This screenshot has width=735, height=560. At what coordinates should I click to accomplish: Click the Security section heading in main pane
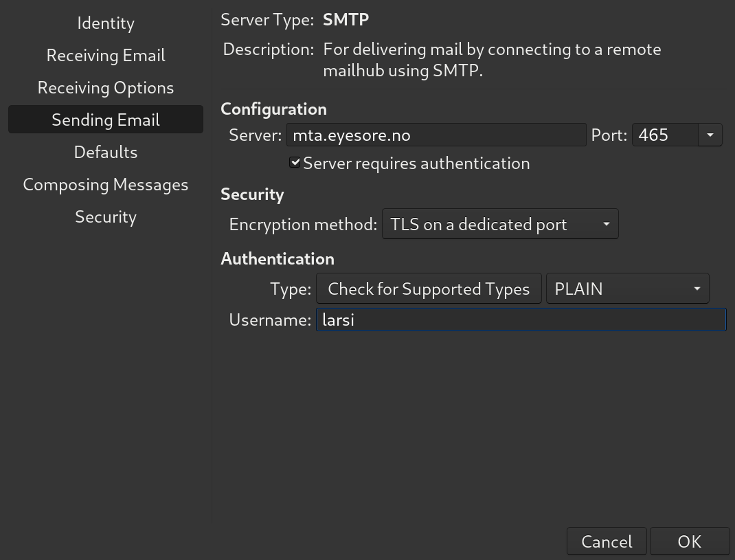252,194
